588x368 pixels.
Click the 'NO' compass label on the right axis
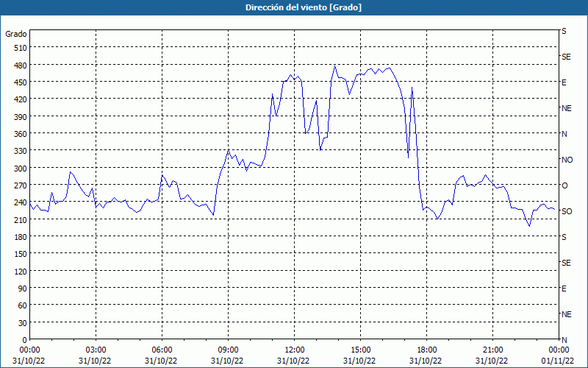click(x=567, y=160)
